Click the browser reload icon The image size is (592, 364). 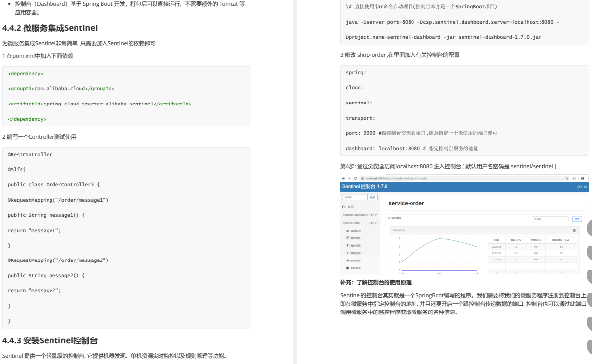(x=355, y=178)
